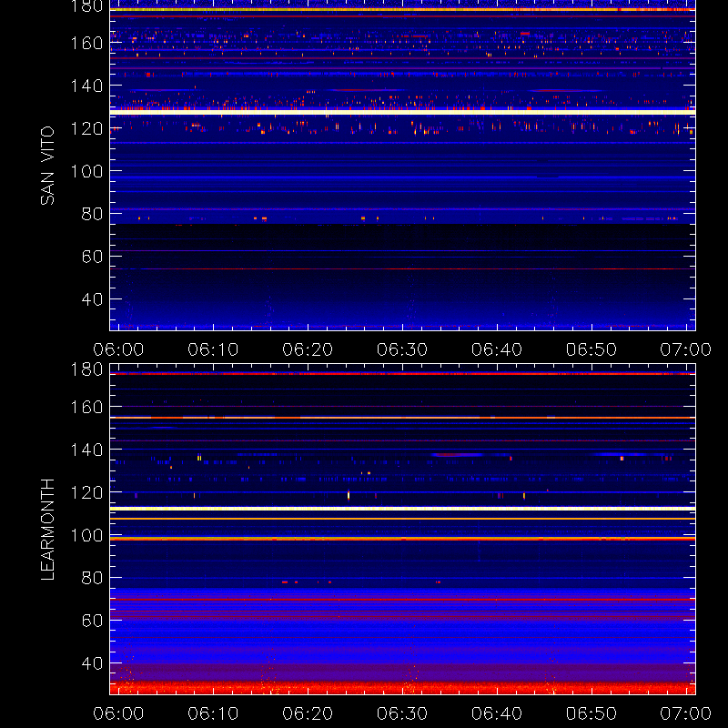Click 06:00 time label under San Vito plot
Screen dimensions: 728x728
tap(118, 349)
